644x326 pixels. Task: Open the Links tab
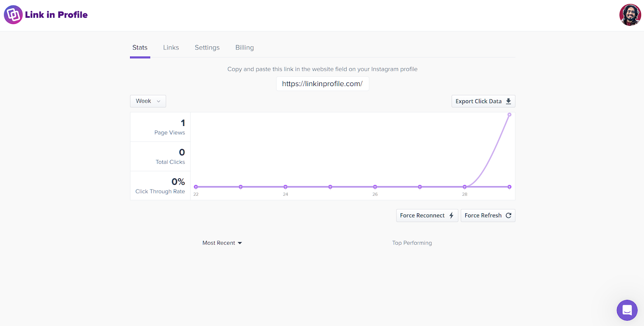click(171, 47)
